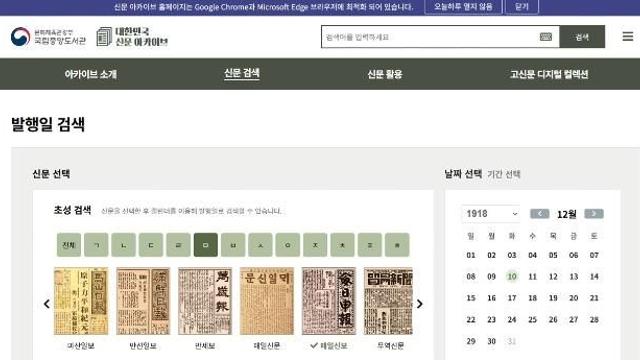This screenshot has width=640, height=360.
Task: Open the hamburger menu icon
Action: click(x=628, y=37)
